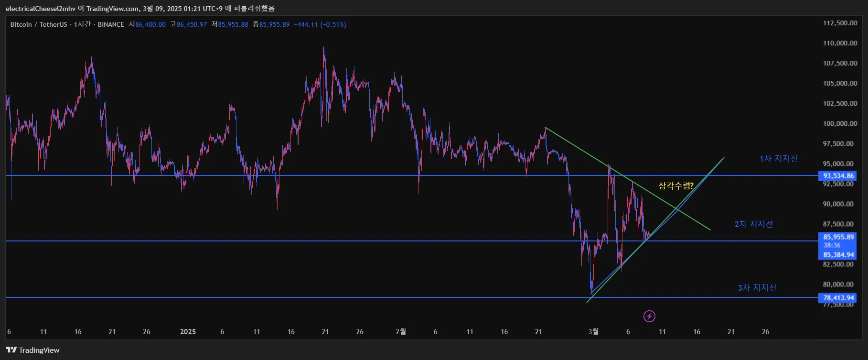The height and width of the screenshot is (360, 868).
Task: Click the 38:36 bar countdown timer
Action: [x=832, y=245]
